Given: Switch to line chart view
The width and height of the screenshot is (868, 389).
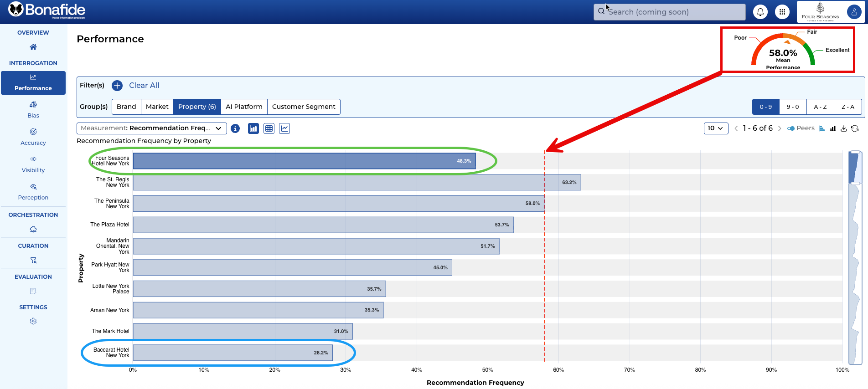Looking at the screenshot, I should tap(284, 128).
